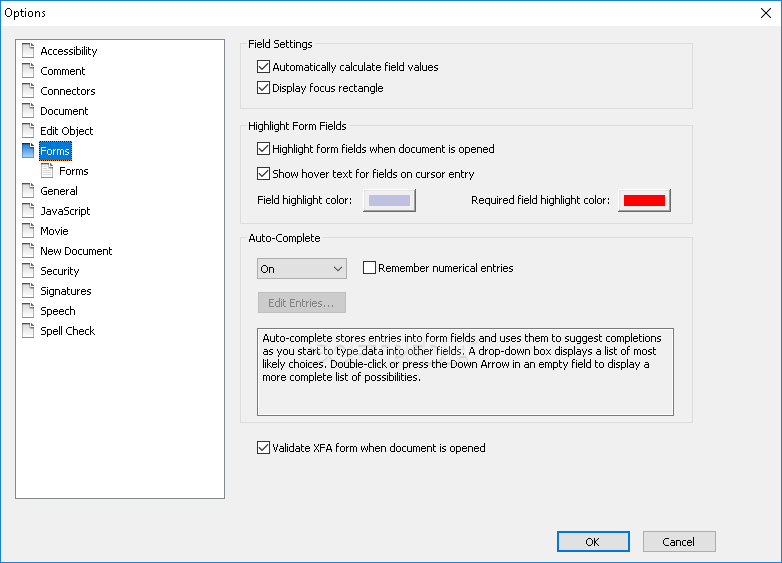
Task: Click the Comment page icon
Action: 28,70
